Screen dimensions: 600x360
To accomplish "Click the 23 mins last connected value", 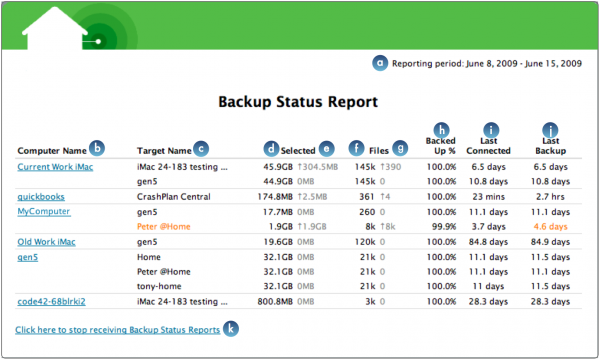I will coord(489,197).
